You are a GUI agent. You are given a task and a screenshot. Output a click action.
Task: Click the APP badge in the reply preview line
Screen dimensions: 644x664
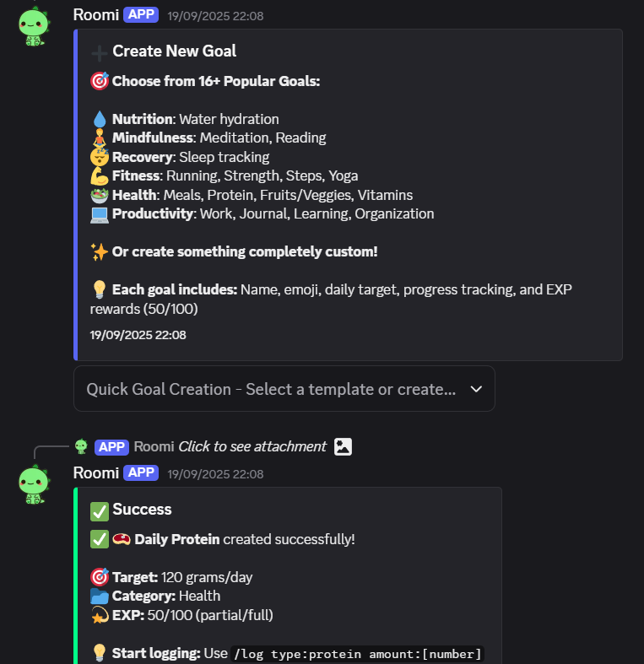tap(111, 446)
